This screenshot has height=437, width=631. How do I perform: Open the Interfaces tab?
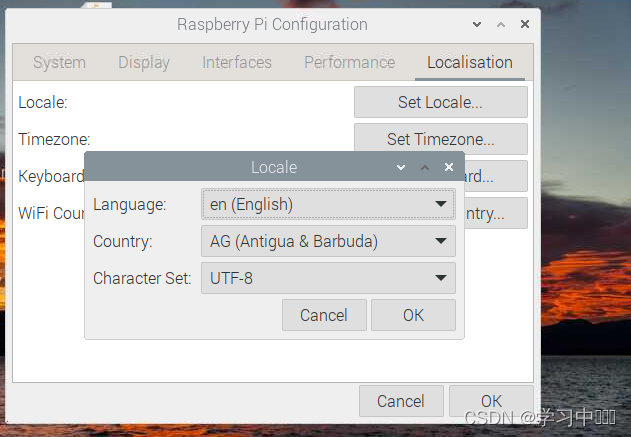click(237, 62)
